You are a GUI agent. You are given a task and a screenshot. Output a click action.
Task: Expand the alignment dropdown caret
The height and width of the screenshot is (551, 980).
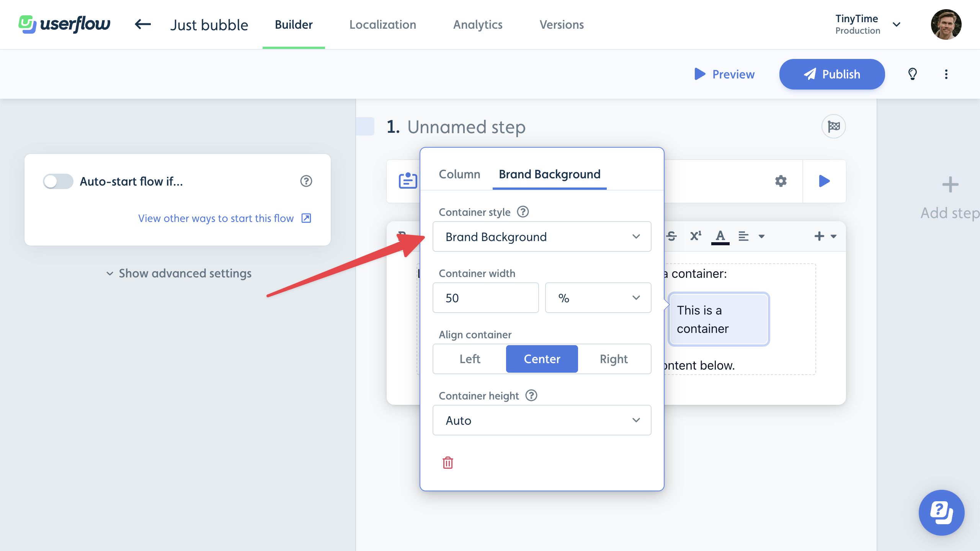click(761, 236)
